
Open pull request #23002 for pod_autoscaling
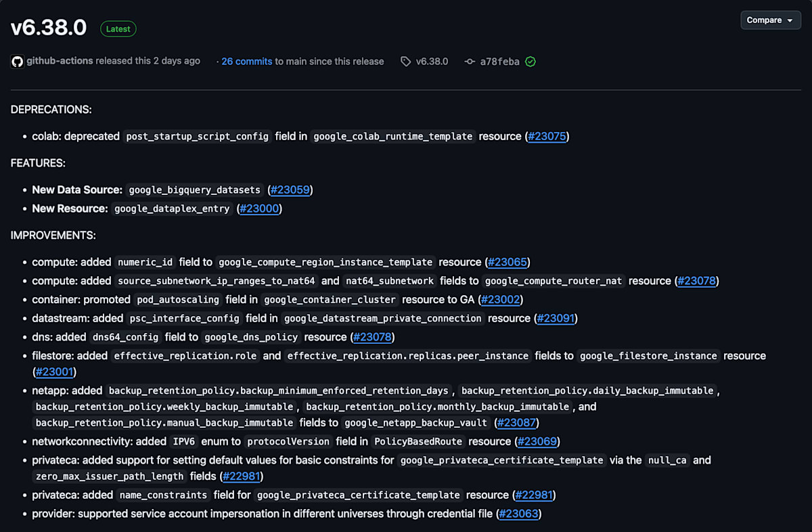[x=501, y=299]
